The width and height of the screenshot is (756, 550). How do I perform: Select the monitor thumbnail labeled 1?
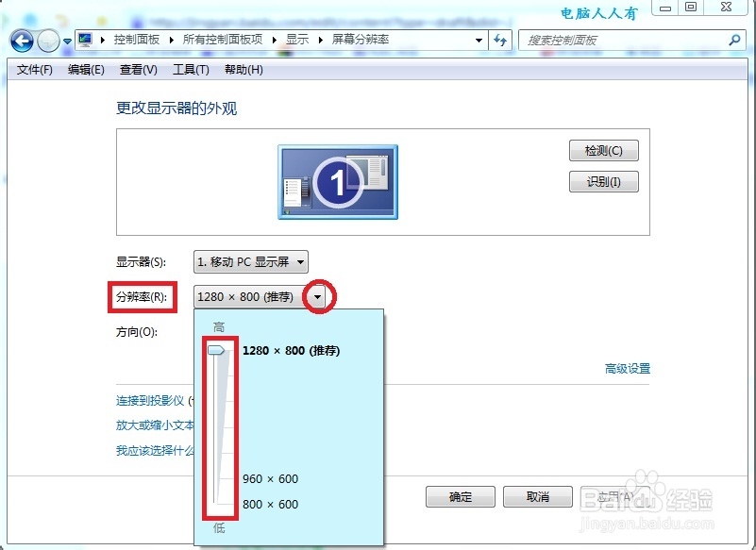click(x=340, y=180)
